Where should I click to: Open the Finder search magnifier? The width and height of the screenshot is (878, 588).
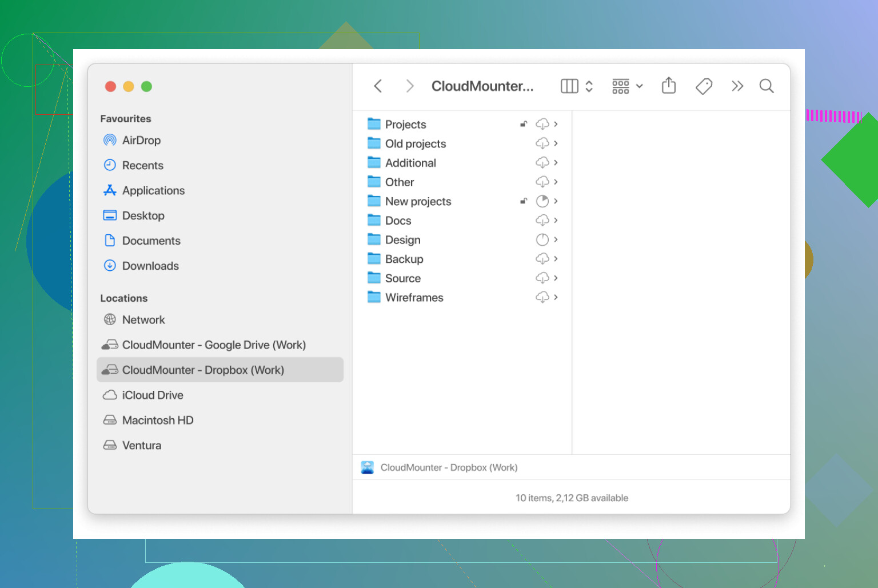(x=767, y=86)
